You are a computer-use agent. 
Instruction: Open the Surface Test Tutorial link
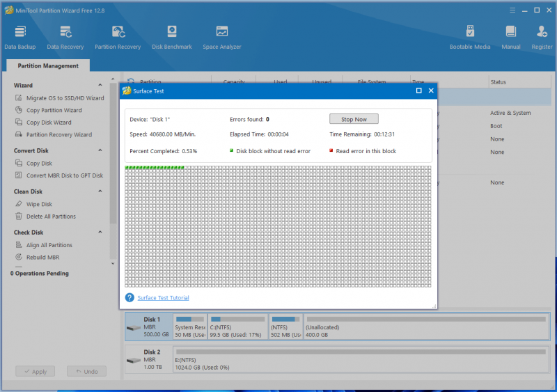click(x=163, y=298)
